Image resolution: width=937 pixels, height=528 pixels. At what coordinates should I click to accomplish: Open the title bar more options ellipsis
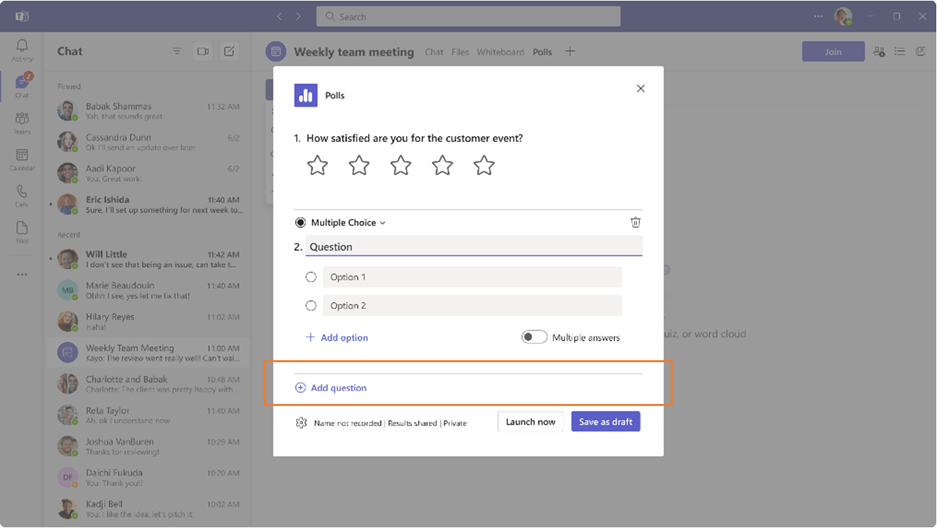coord(818,16)
